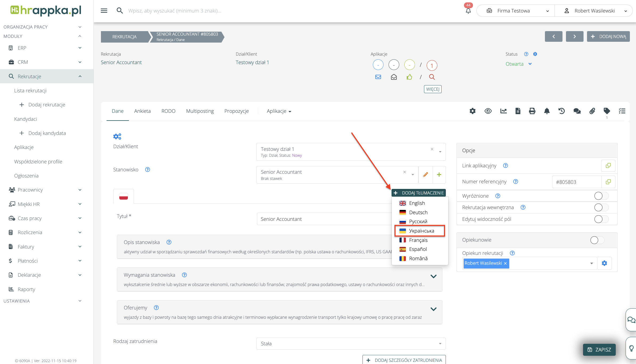Image resolution: width=636 pixels, height=364 pixels.
Task: Enable Rekrutacja wewnętrzna switch
Action: pyautogui.click(x=601, y=207)
